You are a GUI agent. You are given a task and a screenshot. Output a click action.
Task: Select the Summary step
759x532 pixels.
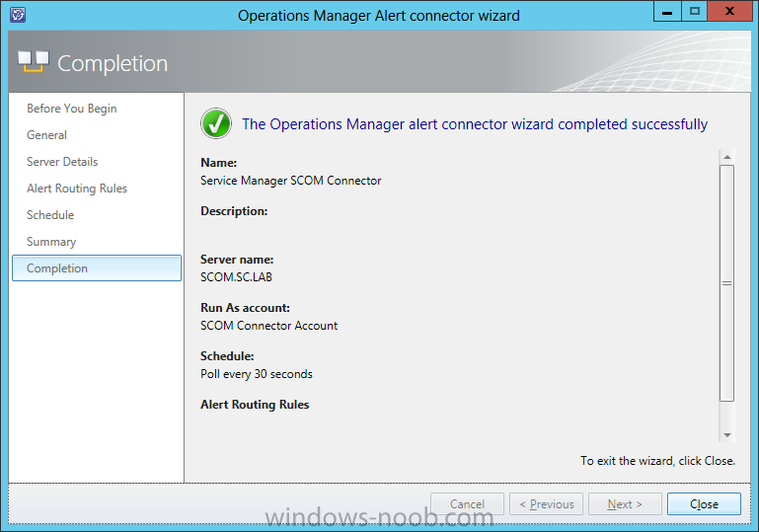click(50, 242)
